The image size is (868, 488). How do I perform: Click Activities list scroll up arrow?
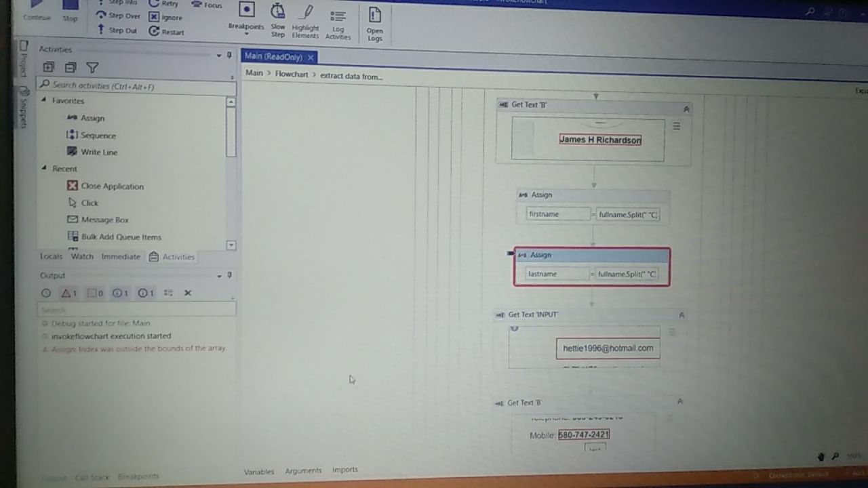231,102
